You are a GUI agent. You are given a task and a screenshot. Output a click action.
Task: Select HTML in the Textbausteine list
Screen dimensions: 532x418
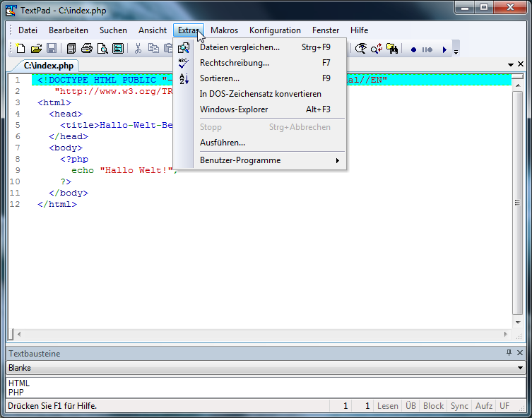pos(18,383)
